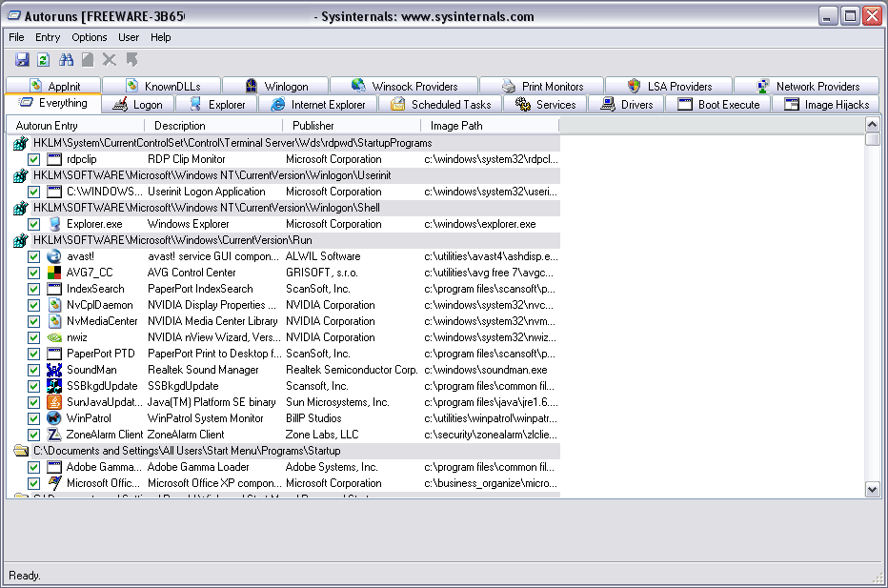This screenshot has width=888, height=588.
Task: Uncheck the rdpclip autorun entry
Action: [x=33, y=159]
